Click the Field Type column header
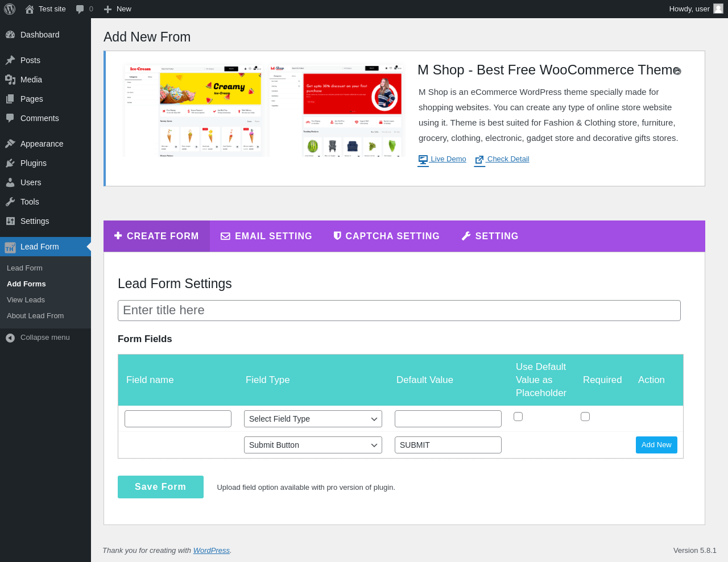Viewport: 728px width, 562px height. [268, 380]
